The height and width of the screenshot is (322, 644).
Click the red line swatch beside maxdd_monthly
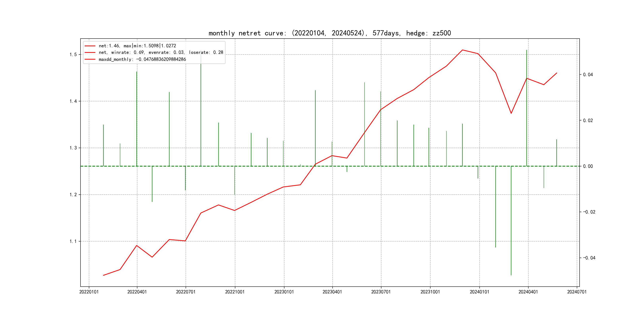point(90,59)
